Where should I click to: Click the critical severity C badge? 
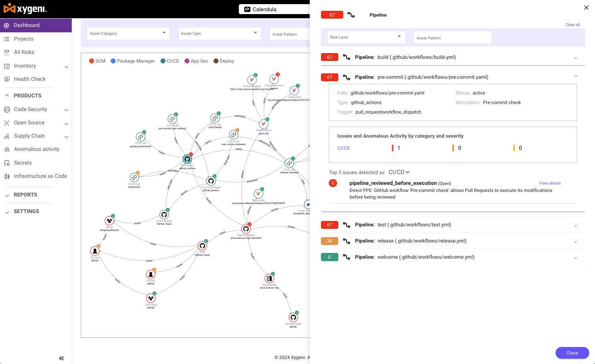[x=333, y=183]
